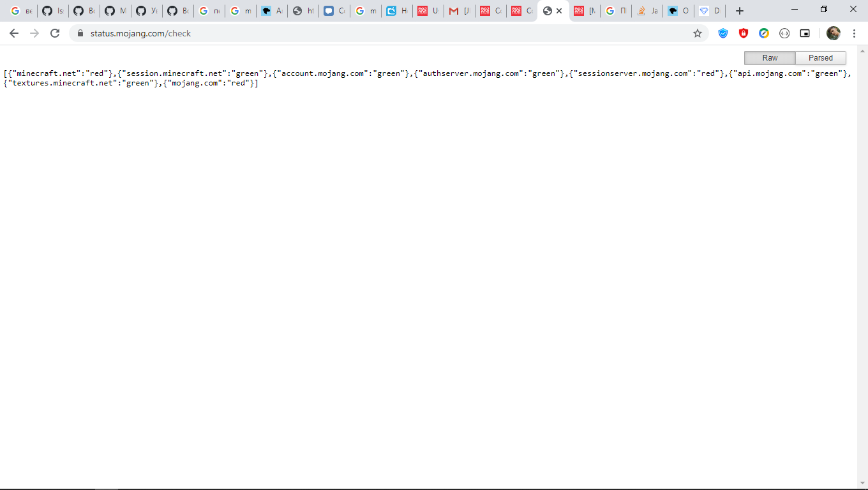Image resolution: width=868 pixels, height=490 pixels.
Task: Click the page's vertical scrollbar
Action: pyautogui.click(x=862, y=267)
